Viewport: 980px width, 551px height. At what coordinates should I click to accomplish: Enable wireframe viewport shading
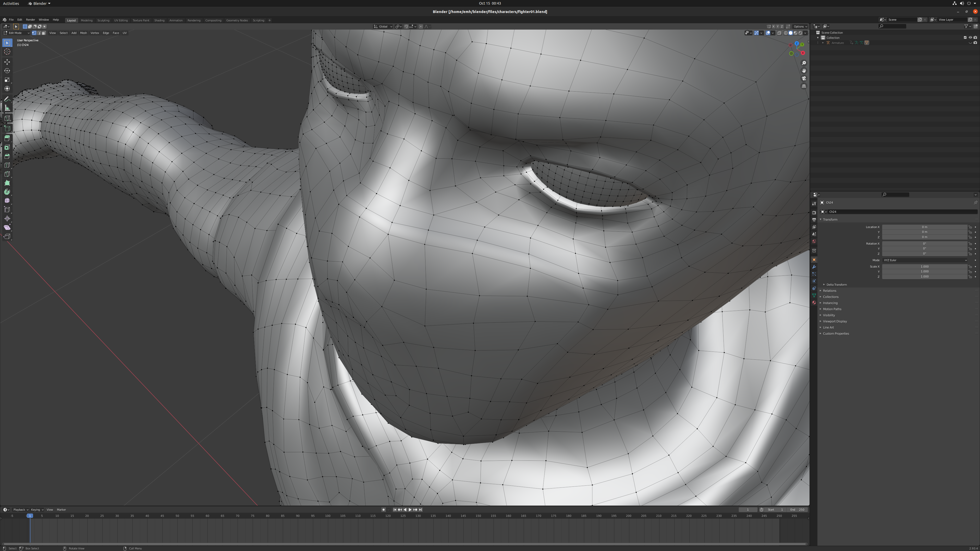(x=786, y=33)
